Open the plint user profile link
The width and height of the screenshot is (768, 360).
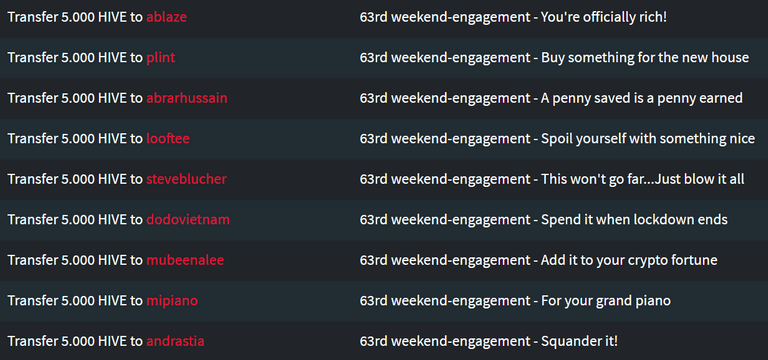(161, 58)
